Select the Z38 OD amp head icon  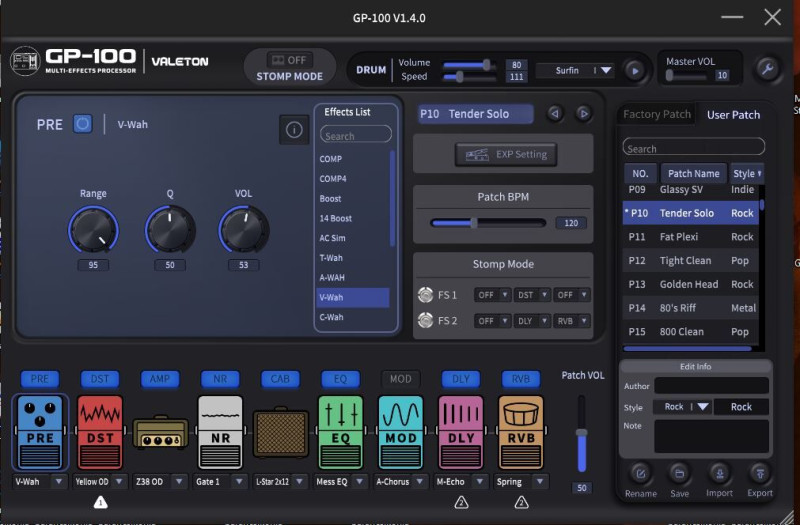pos(160,432)
